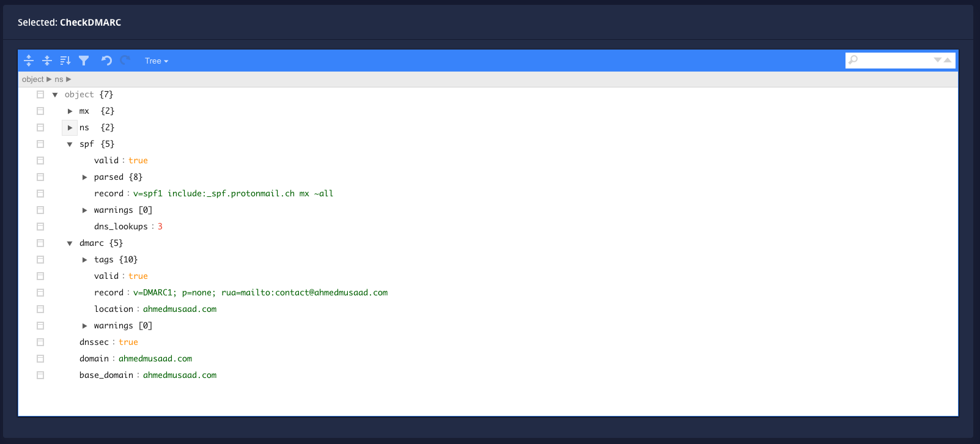The width and height of the screenshot is (980, 444).
Task: Click the redo arrow icon
Action: pos(125,61)
